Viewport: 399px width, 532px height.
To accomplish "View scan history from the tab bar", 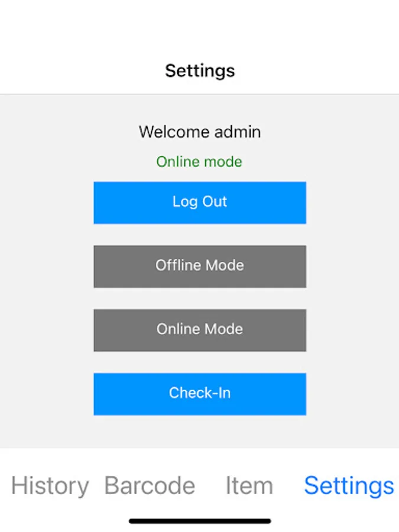I will [50, 486].
